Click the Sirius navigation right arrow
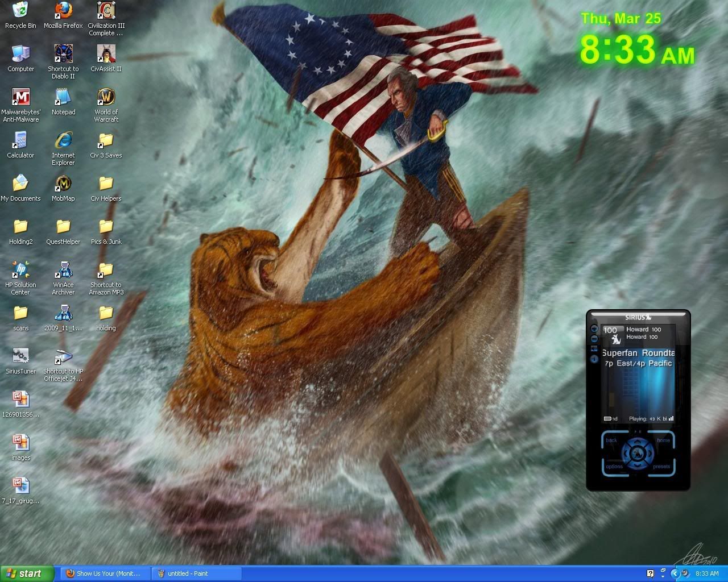 [x=650, y=454]
